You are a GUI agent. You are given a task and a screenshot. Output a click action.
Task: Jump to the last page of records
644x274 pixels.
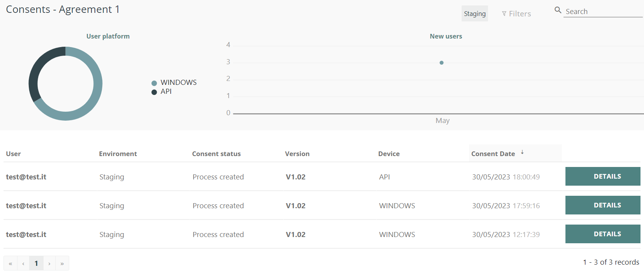(62, 263)
